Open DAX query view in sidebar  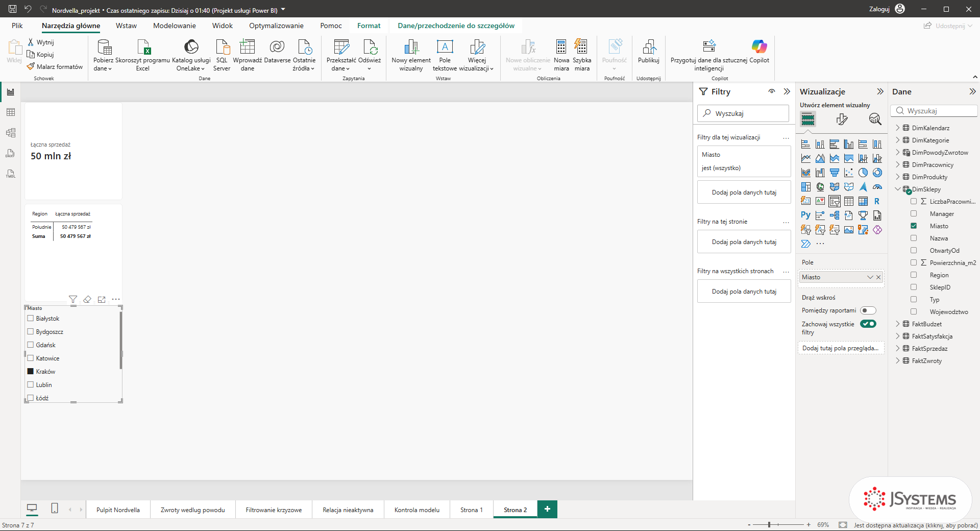coord(10,153)
